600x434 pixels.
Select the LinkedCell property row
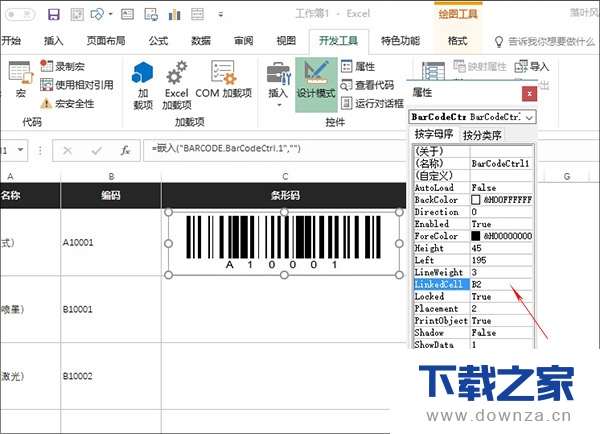(x=473, y=284)
